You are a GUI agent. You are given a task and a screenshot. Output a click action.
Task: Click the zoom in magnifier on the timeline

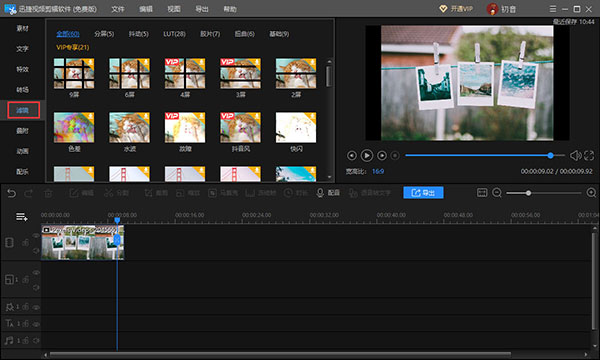point(591,193)
